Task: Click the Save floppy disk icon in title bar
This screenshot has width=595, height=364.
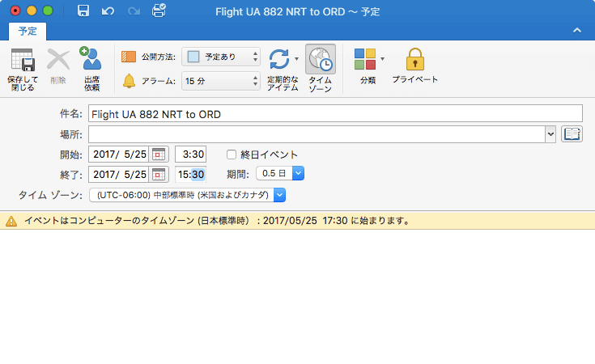Action: coord(83,11)
